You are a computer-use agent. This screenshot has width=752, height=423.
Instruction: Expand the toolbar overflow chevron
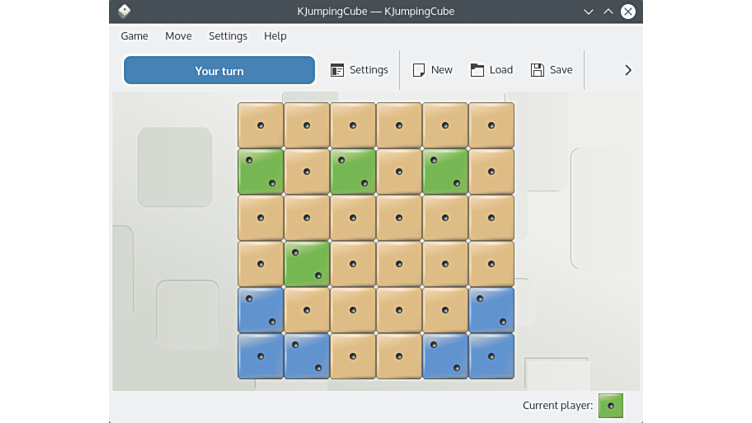coord(628,70)
